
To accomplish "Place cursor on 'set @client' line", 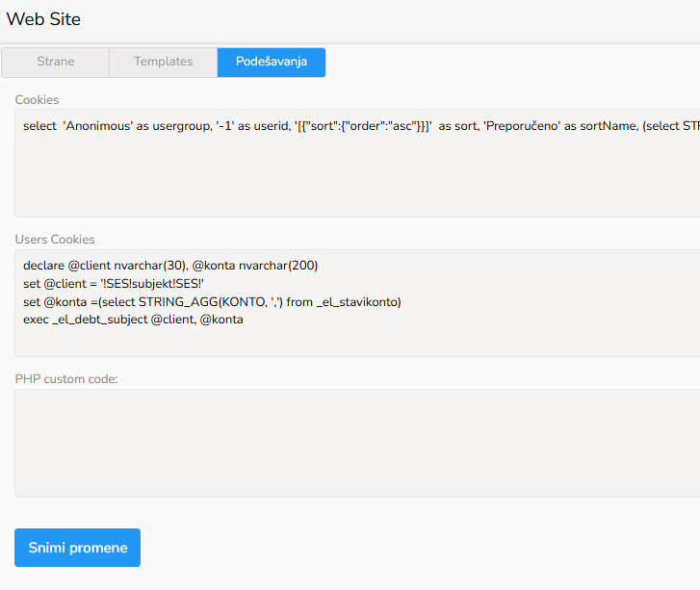I will (114, 283).
